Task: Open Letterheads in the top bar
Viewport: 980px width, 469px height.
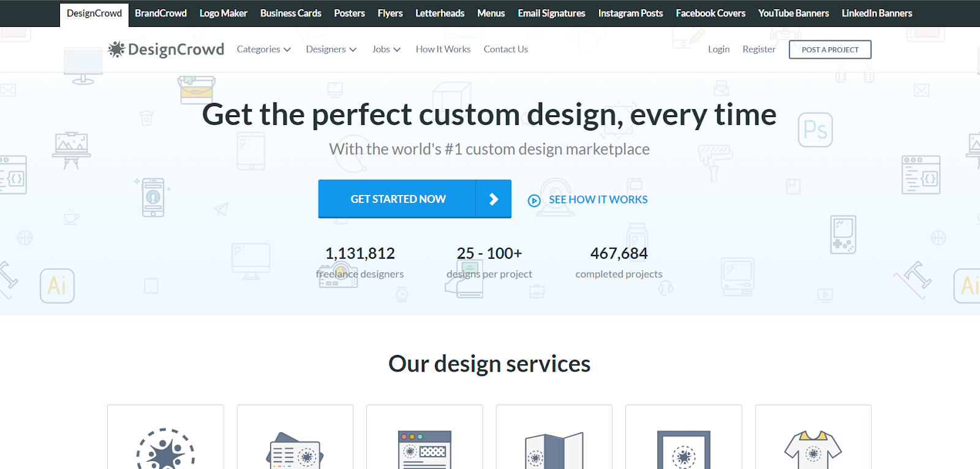Action: coord(440,13)
